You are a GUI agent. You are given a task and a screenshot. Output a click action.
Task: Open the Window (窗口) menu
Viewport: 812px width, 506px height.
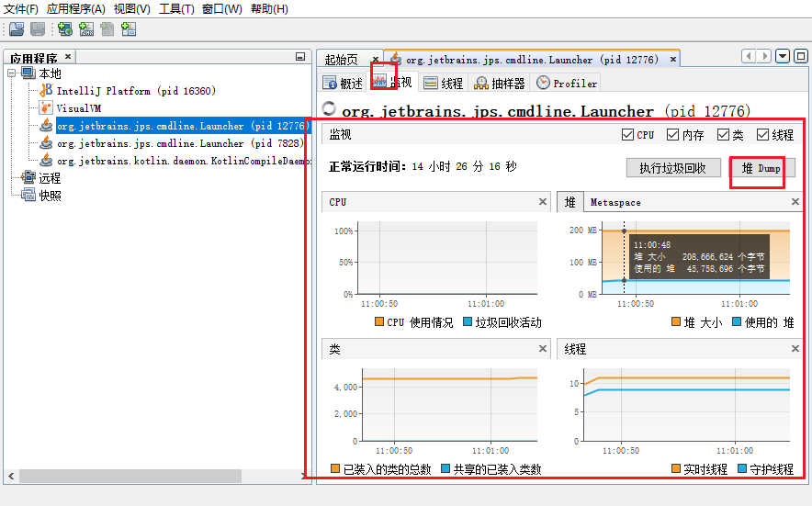(222, 9)
